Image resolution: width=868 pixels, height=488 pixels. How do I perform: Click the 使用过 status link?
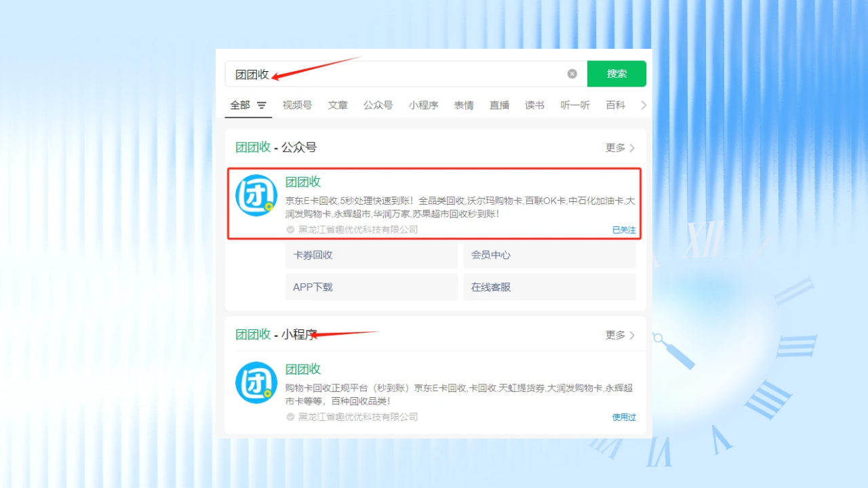pos(624,417)
